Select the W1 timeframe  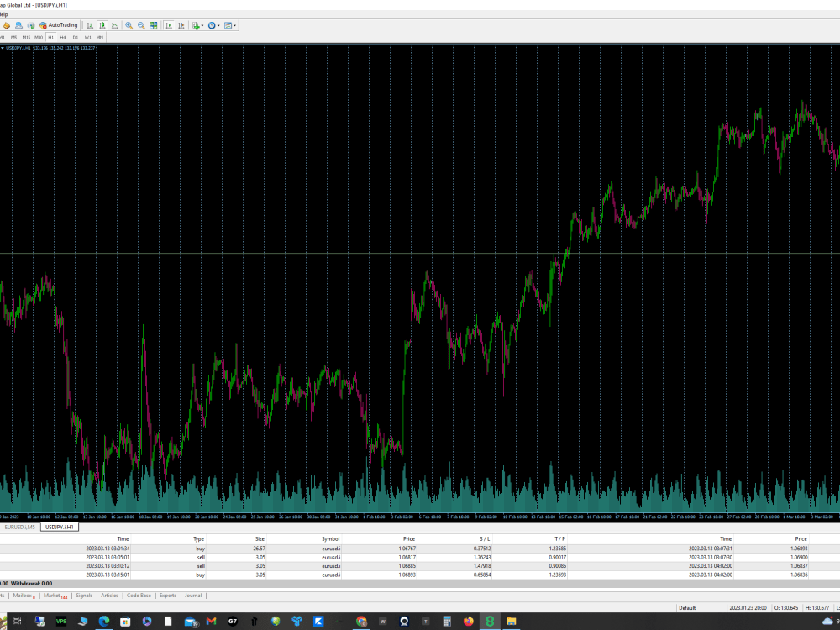coord(88,38)
